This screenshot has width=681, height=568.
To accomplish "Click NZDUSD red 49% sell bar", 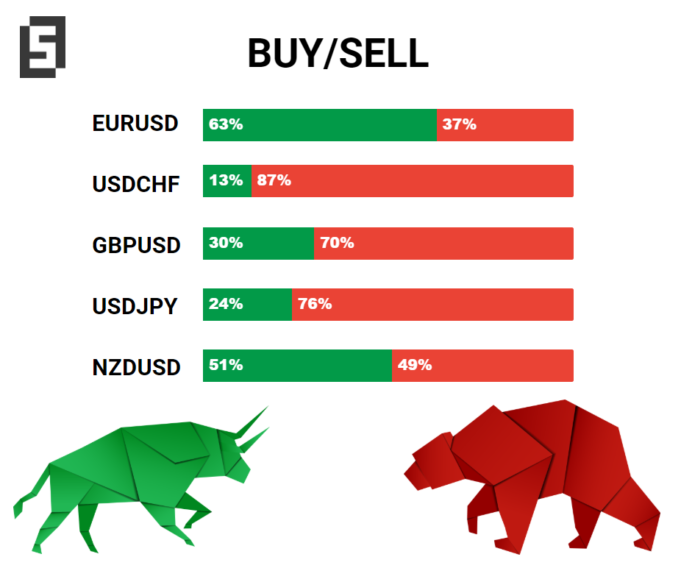I will click(483, 366).
